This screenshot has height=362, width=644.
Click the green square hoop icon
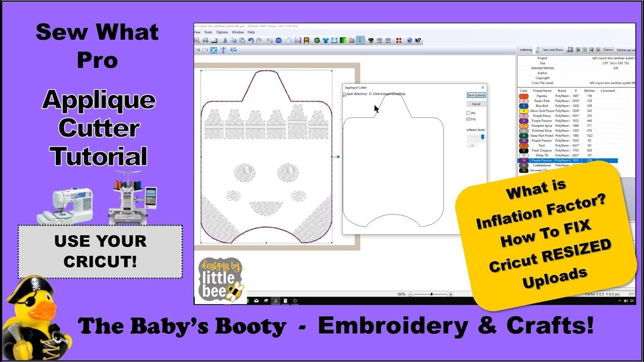tap(317, 40)
